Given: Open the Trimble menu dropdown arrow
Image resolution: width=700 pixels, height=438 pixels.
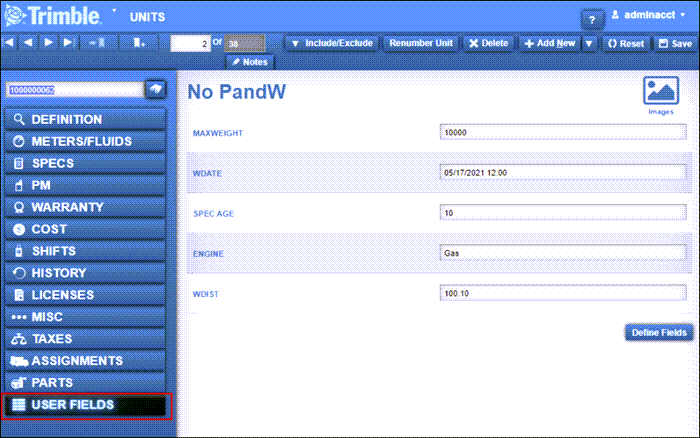Looking at the screenshot, I should pyautogui.click(x=114, y=10).
